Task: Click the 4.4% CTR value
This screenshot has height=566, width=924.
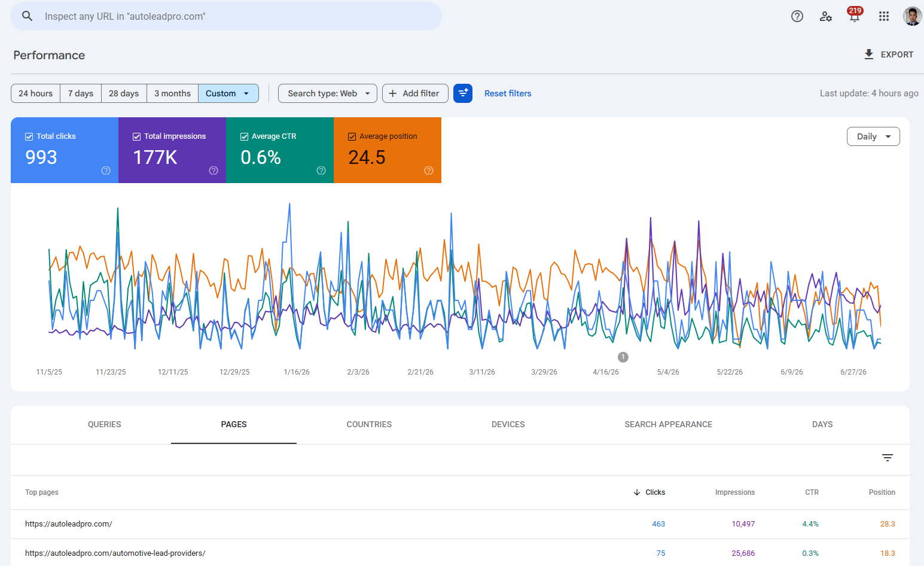Action: 810,524
